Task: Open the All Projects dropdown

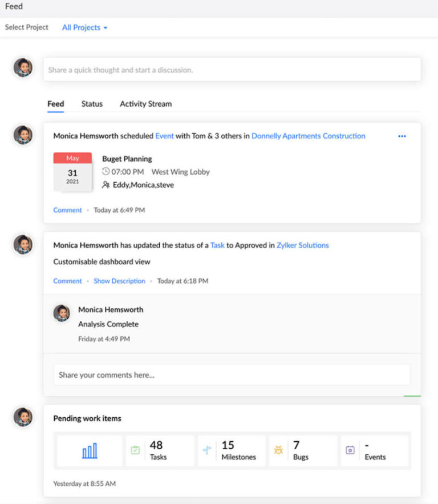Action: point(84,27)
